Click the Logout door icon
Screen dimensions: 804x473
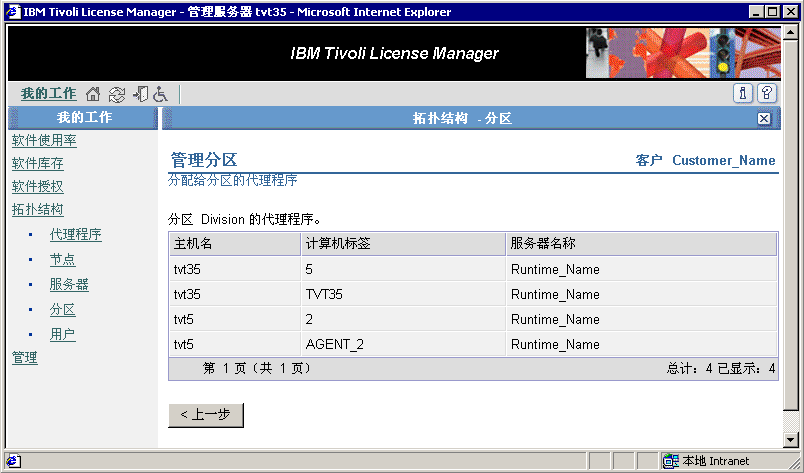140,94
